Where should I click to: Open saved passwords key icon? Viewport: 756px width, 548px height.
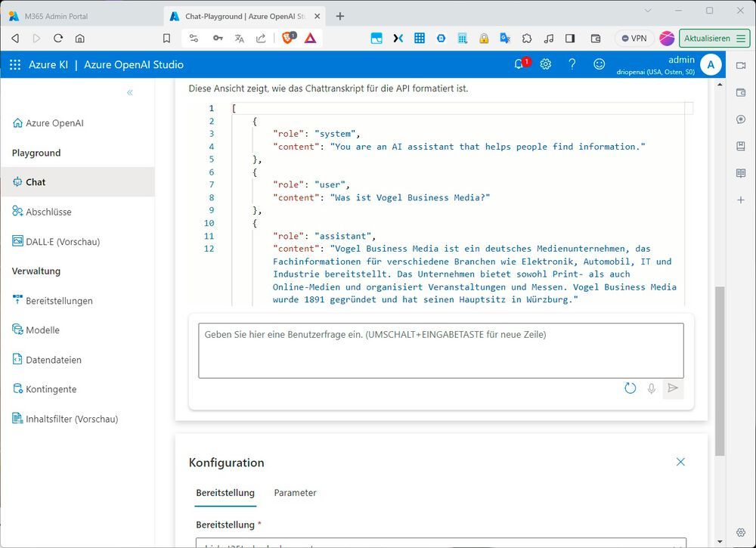[218, 38]
